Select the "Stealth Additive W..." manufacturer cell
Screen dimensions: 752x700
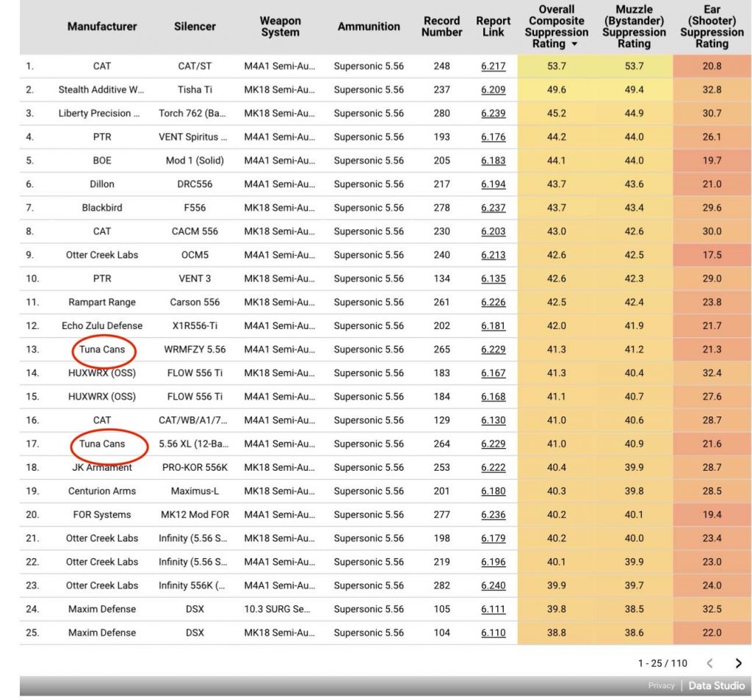point(101,90)
